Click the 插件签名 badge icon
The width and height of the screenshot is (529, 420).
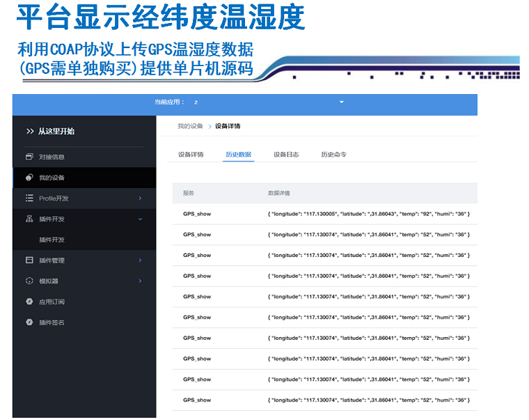click(x=29, y=322)
